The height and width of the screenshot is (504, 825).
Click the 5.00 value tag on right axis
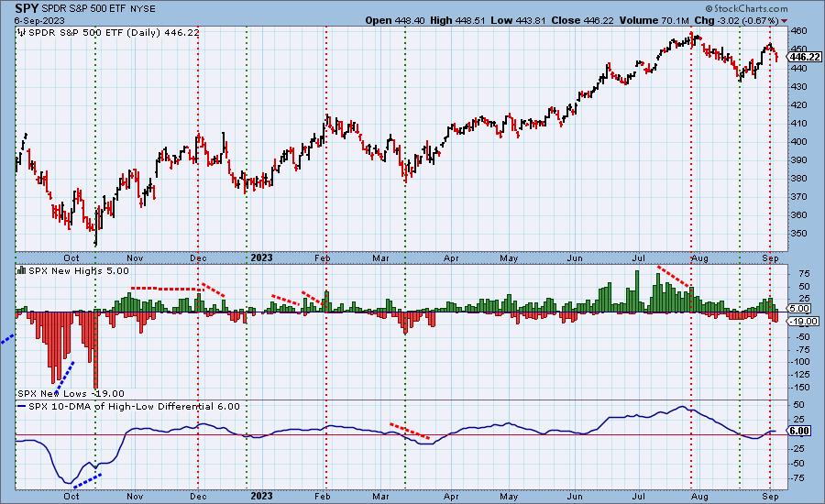pos(799,308)
